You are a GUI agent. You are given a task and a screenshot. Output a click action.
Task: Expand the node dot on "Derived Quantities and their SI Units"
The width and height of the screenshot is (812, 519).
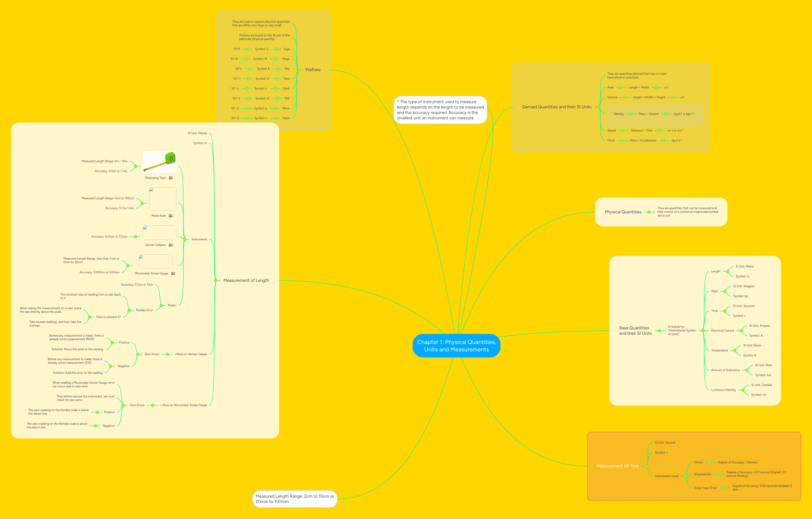pyautogui.click(x=600, y=107)
